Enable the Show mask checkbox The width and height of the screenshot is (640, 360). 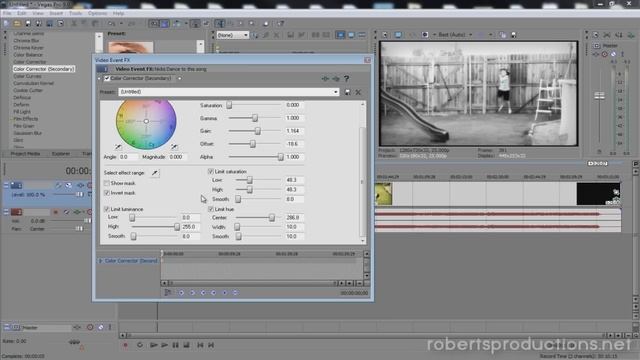(107, 183)
